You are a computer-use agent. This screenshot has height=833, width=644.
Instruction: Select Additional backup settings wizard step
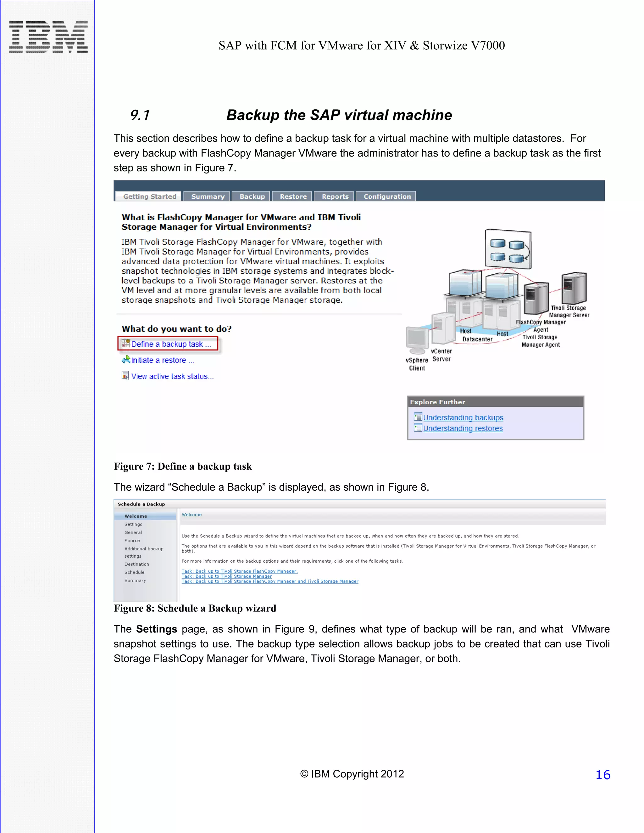click(x=144, y=552)
